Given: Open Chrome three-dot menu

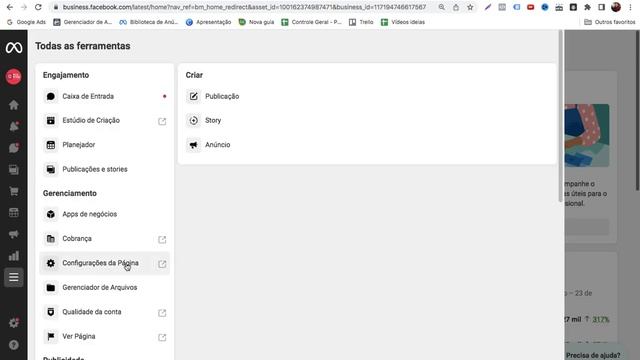Looking at the screenshot, I should coord(630,7).
